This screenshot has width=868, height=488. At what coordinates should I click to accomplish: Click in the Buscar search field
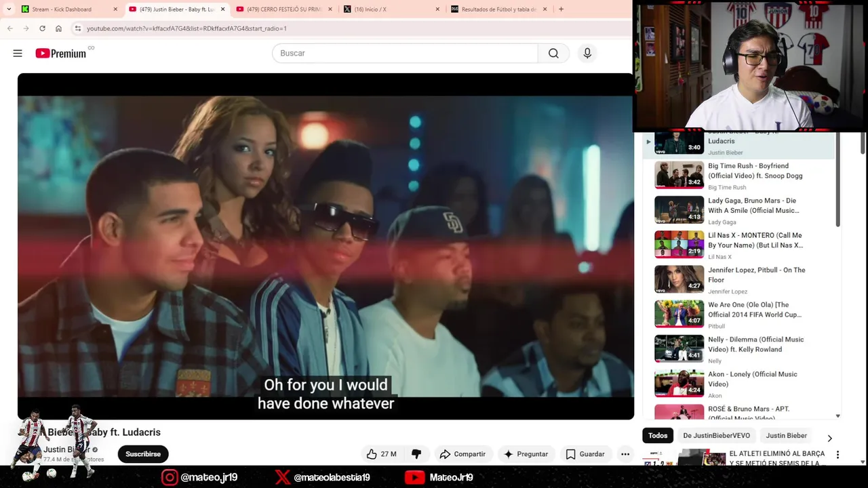pyautogui.click(x=405, y=54)
